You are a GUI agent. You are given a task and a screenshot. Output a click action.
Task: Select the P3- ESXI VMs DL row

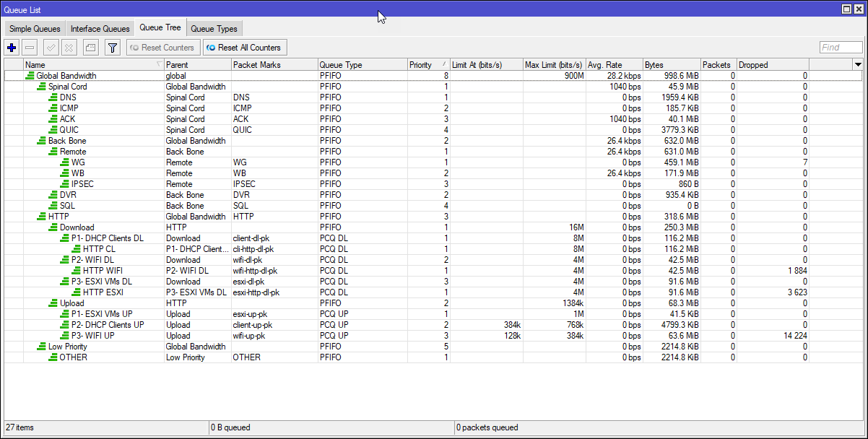tap(433, 282)
